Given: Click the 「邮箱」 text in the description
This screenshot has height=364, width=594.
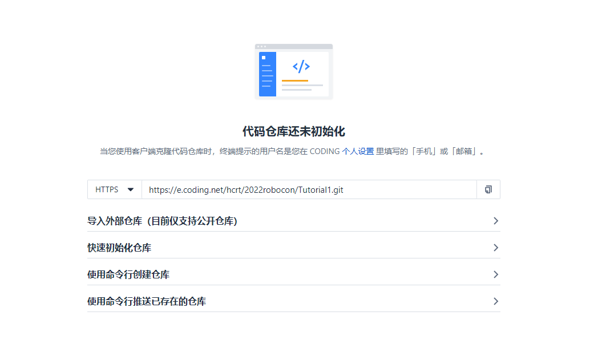Looking at the screenshot, I should coord(464,152).
